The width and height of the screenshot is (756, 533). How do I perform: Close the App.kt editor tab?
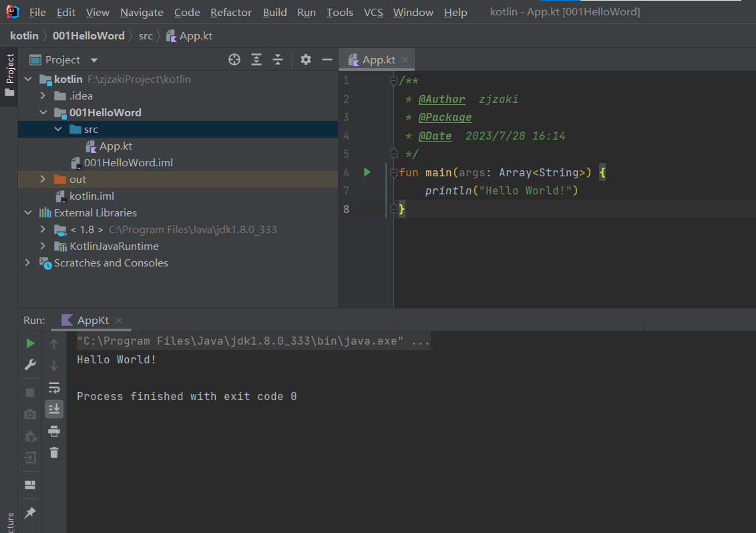[405, 59]
